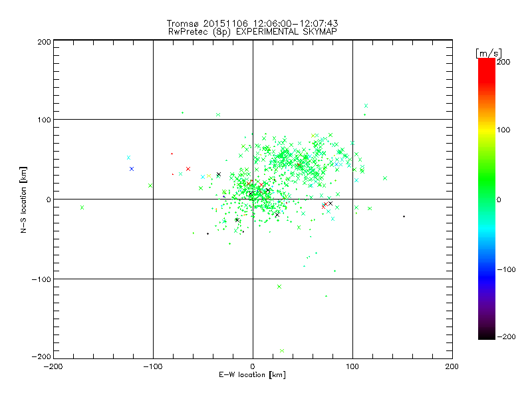Click the "N-S location [km]" axis label
Screen dimensions: 532x399
pos(23,199)
